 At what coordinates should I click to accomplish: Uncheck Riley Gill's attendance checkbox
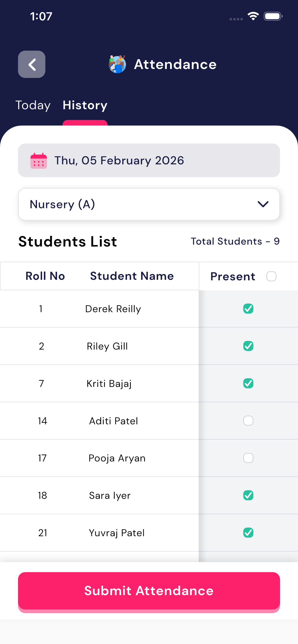click(248, 346)
